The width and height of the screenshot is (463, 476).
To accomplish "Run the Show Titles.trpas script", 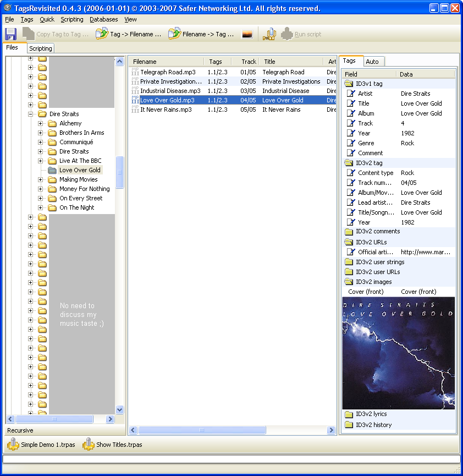I will [113, 445].
